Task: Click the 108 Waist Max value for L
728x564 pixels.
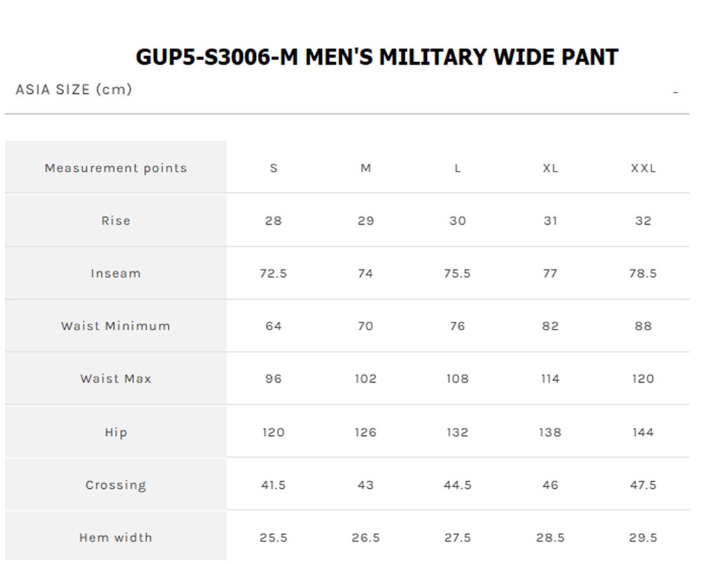Action: (457, 379)
